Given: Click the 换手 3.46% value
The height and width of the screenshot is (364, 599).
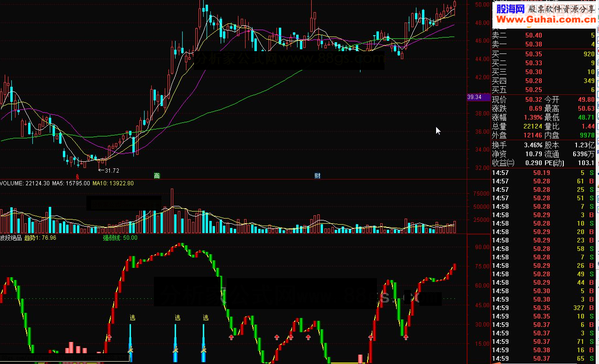Looking at the screenshot, I should [532, 145].
